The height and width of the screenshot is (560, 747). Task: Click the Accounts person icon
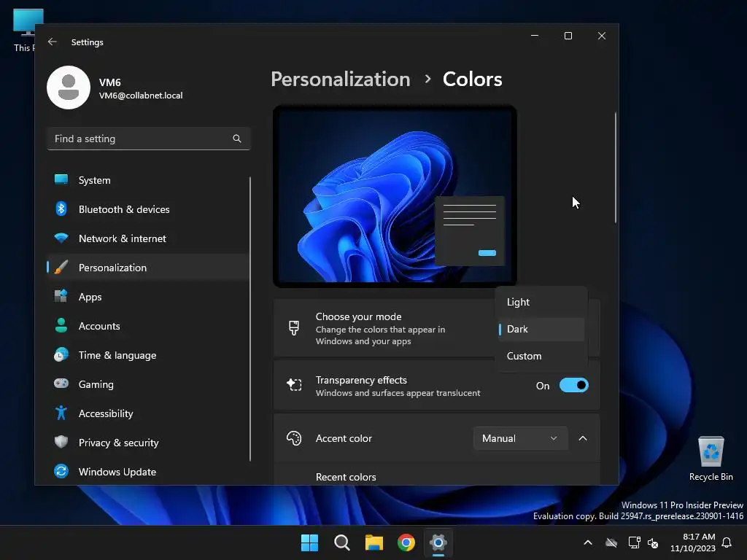[61, 325]
